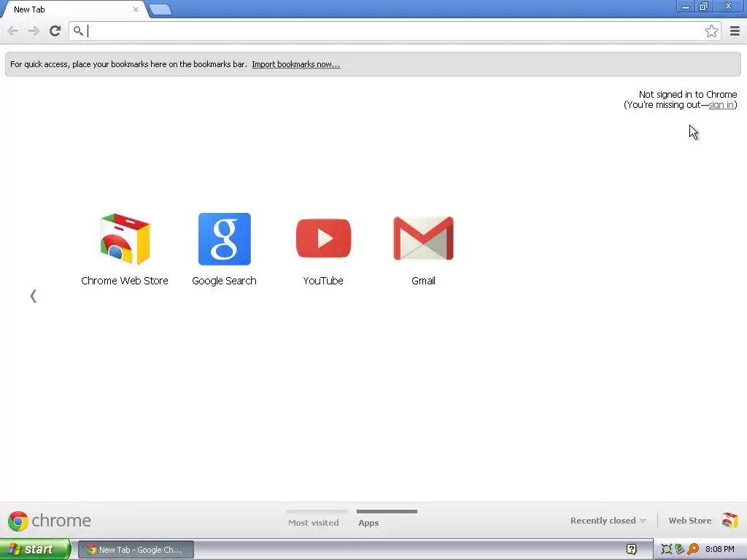Screen dimensions: 747x560
Task: Open the Gmail app icon
Action: click(x=424, y=238)
